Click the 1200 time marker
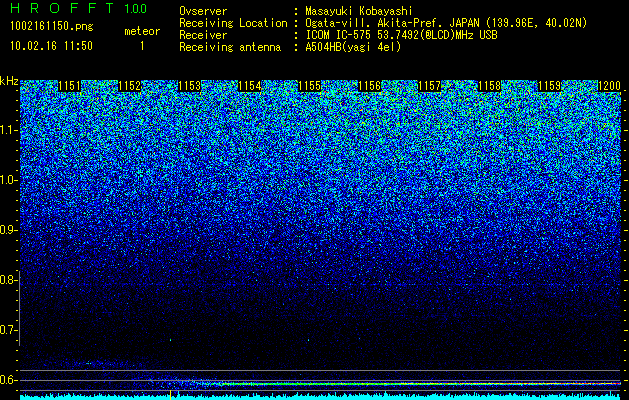629x400 pixels. [x=609, y=86]
